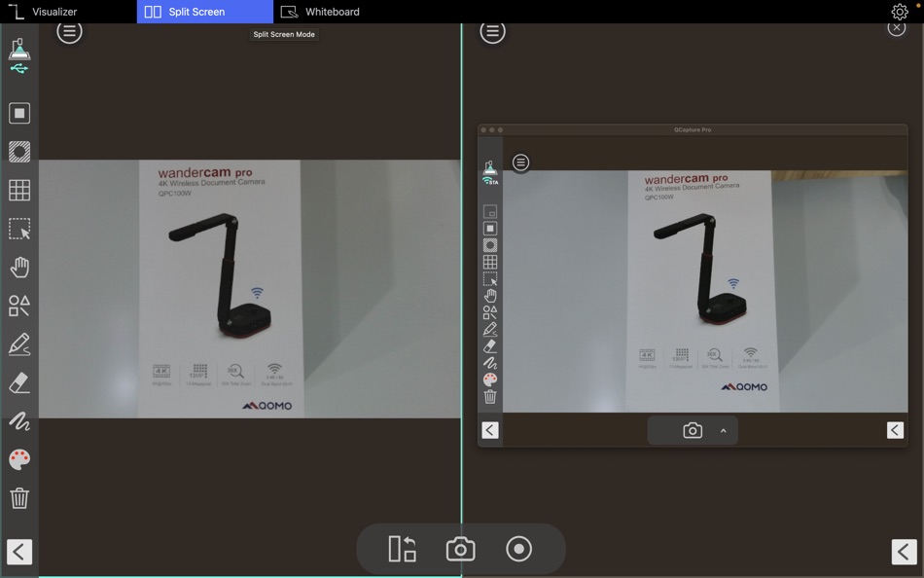The height and width of the screenshot is (578, 924).
Task: Select the full-screen frame tool in left toolbar
Action: click(19, 113)
